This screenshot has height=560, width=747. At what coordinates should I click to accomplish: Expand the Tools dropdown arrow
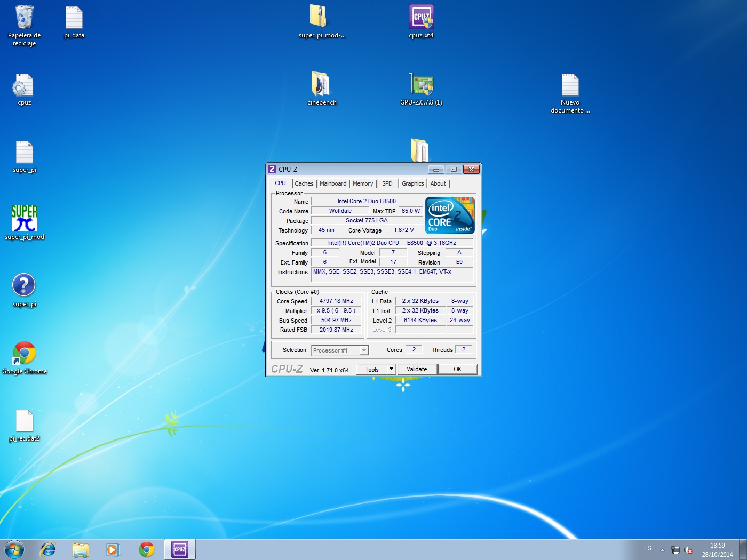point(391,369)
